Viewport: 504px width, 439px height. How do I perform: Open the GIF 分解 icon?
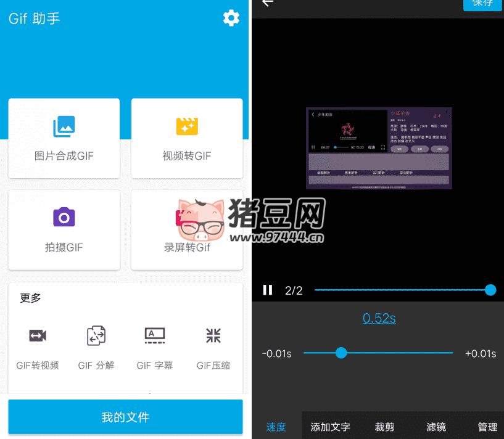click(96, 336)
